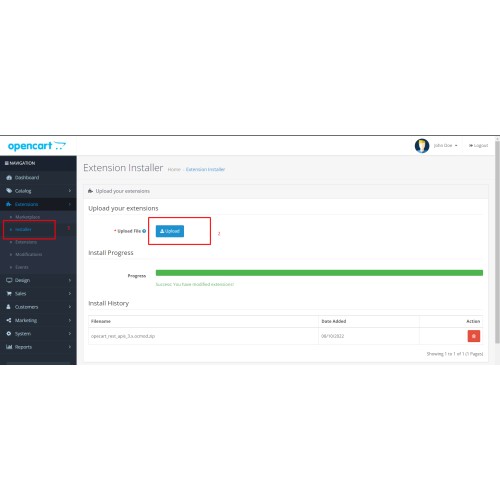Expand the Customers menu
The image size is (500, 500).
click(38, 307)
